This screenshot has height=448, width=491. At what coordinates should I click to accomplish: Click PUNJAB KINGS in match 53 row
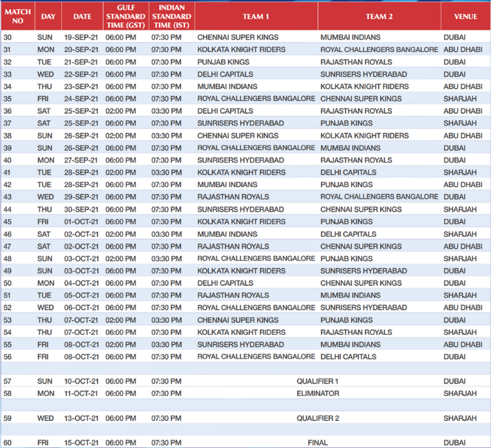346,320
